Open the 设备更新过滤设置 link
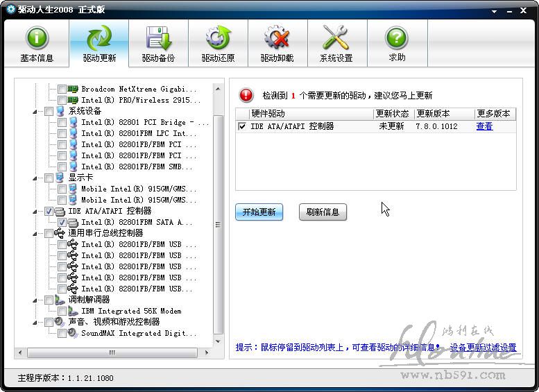 tap(483, 348)
